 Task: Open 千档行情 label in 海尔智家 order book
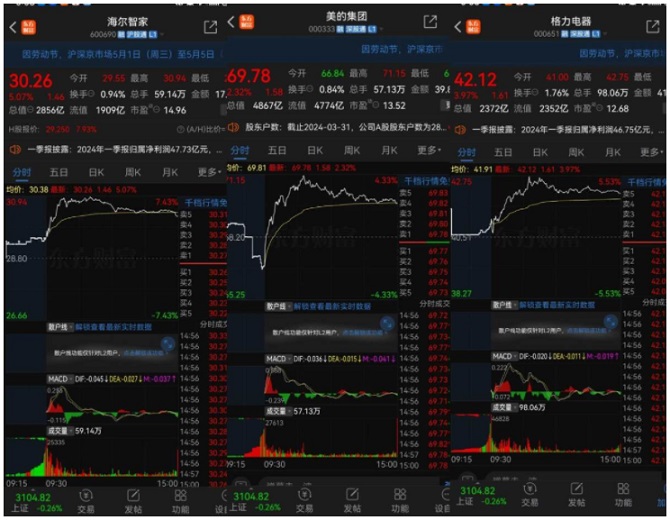(x=205, y=203)
